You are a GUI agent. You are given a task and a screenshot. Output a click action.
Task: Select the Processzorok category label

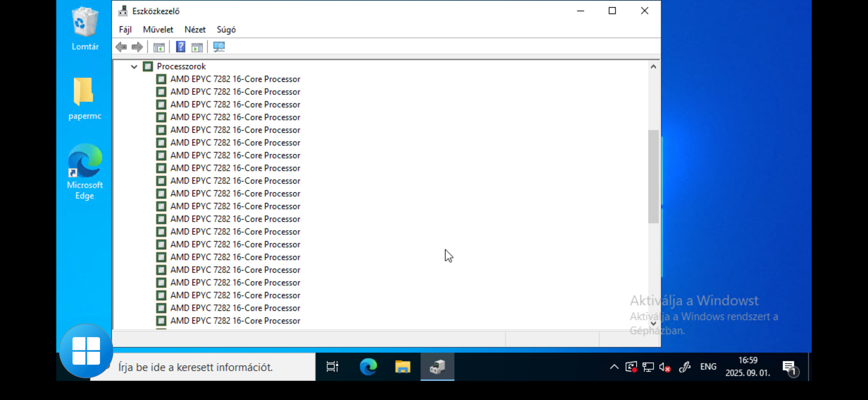click(181, 67)
